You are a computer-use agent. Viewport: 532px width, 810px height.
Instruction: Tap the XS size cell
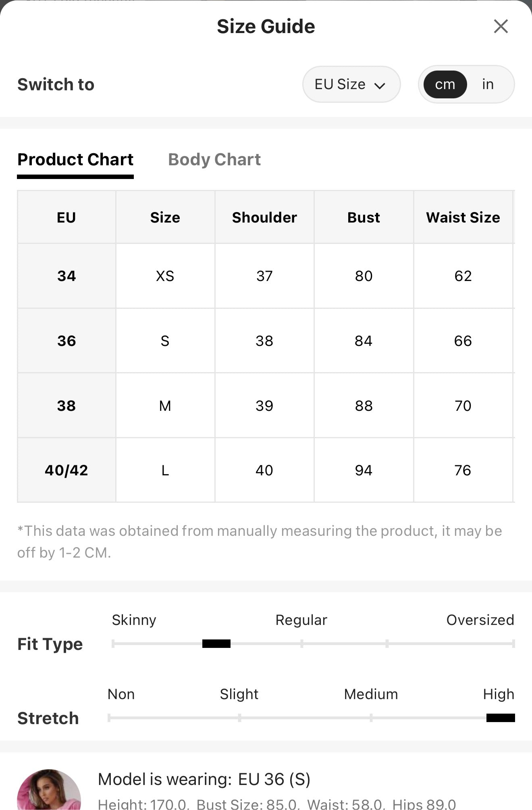pos(165,276)
